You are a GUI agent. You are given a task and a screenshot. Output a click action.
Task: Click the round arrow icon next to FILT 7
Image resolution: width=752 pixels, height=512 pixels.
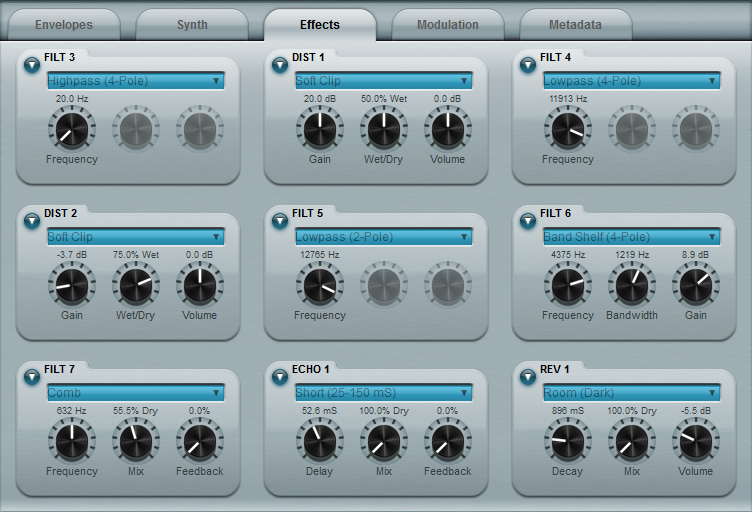click(x=32, y=377)
